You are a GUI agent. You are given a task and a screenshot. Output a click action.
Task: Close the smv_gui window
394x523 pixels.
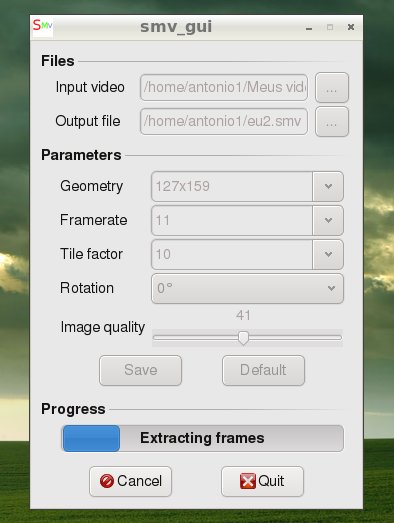351,27
